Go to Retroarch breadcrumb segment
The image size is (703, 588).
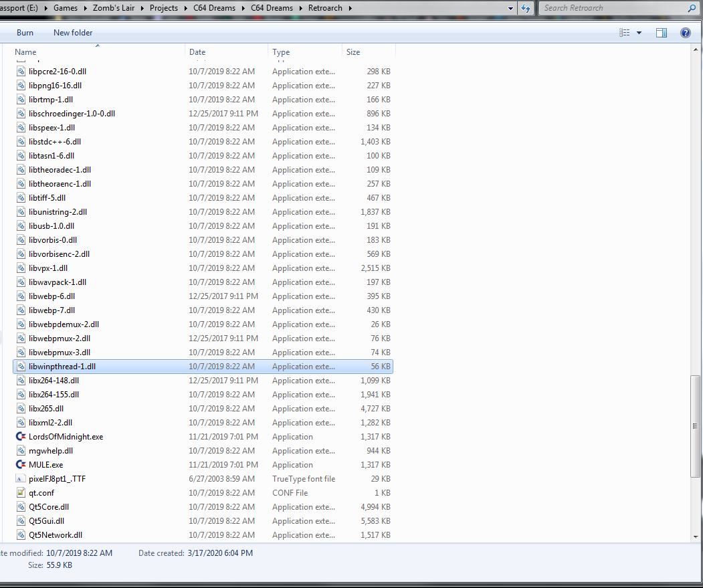tap(325, 8)
